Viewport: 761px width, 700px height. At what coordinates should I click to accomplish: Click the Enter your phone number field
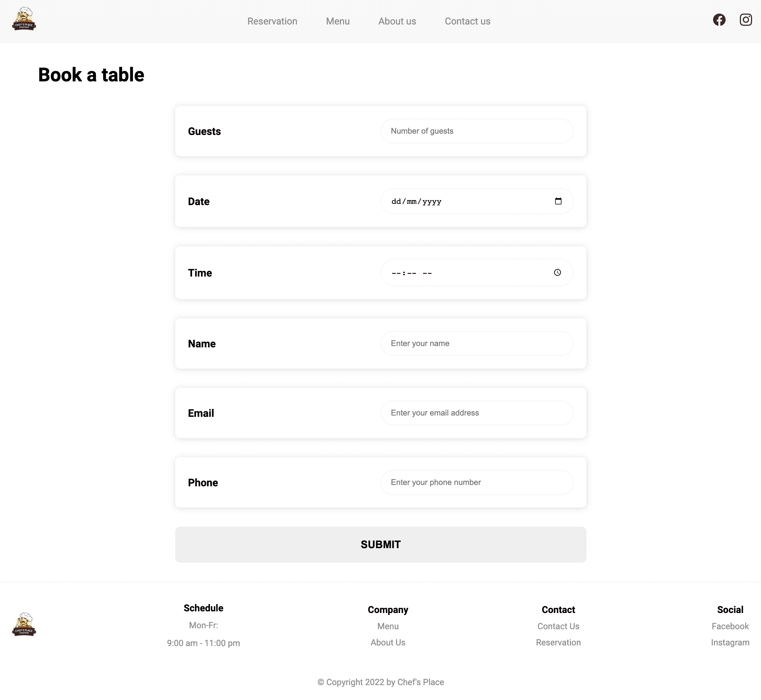point(477,482)
